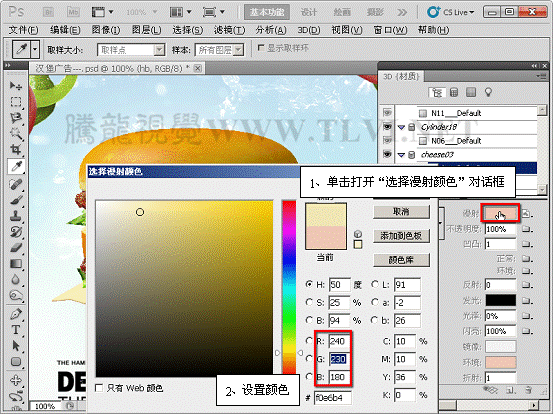Enable the show sampling ring checkbox
Viewport: 553px width, 414px height.
[261, 47]
